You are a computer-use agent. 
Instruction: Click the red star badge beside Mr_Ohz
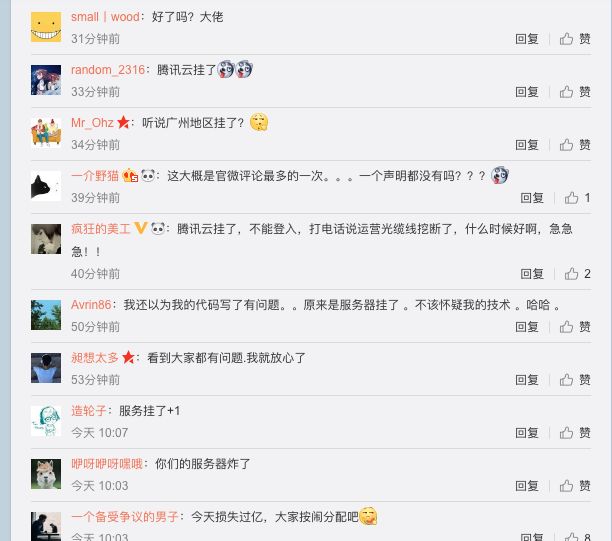(x=123, y=123)
